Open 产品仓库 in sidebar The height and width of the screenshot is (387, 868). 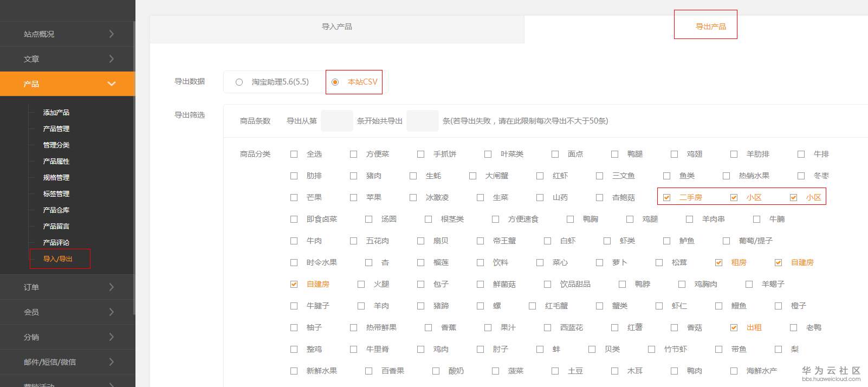click(x=56, y=210)
